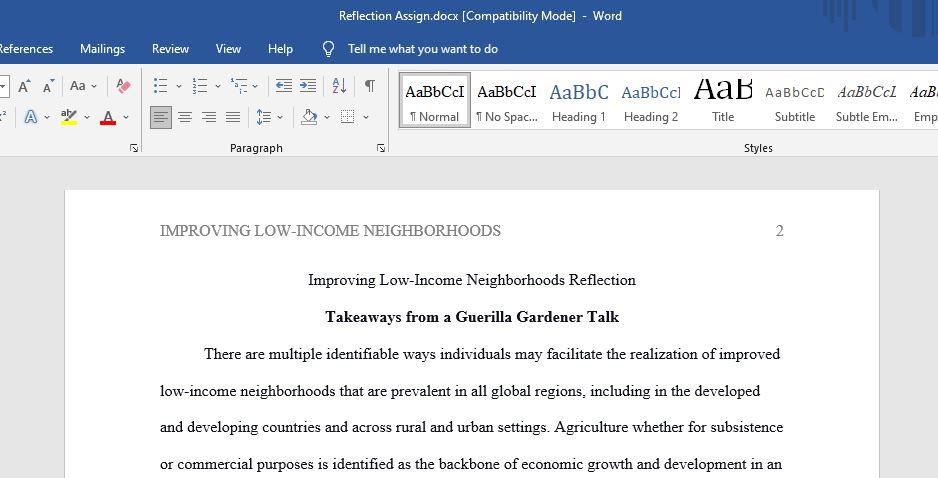The image size is (938, 478).
Task: Click the body line starting low-income neighborhoods that
Action: pyautogui.click(x=460, y=391)
